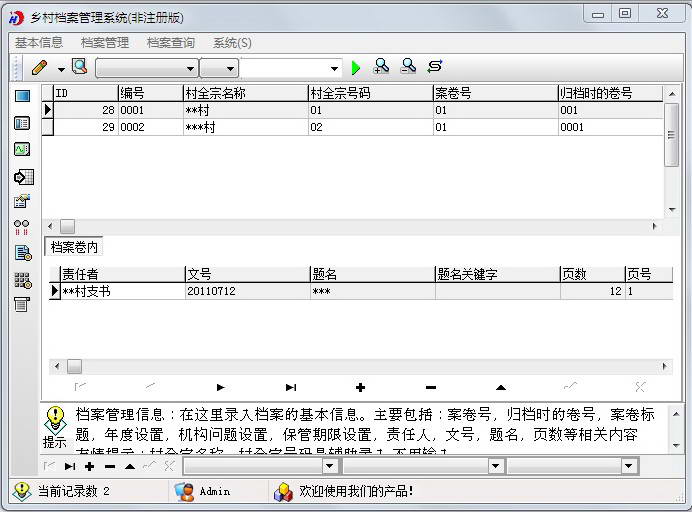Open the arrow beside the pencil icon
This screenshot has height=512, width=692.
61,69
